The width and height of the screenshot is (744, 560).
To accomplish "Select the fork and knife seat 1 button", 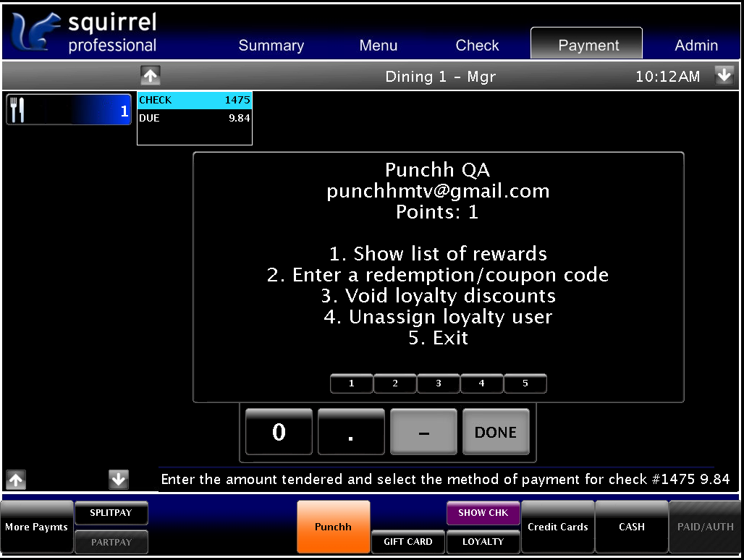I will point(69,110).
